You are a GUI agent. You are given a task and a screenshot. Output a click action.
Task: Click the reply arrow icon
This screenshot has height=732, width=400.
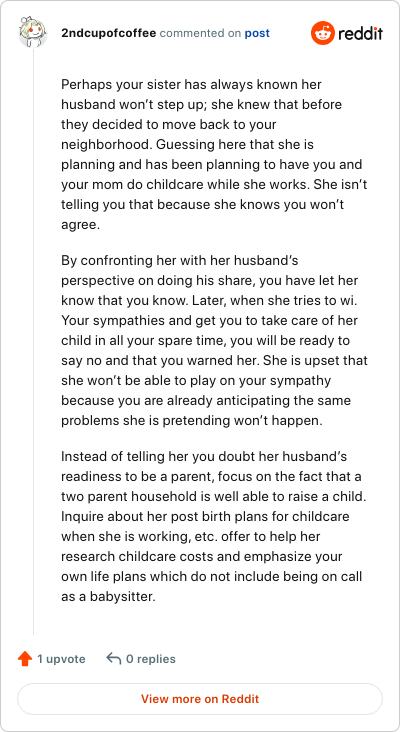[x=113, y=659]
